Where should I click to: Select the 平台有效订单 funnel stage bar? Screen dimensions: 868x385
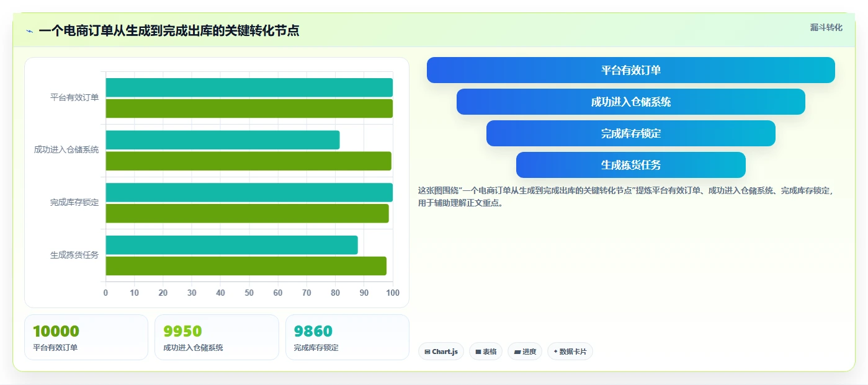[x=630, y=70]
